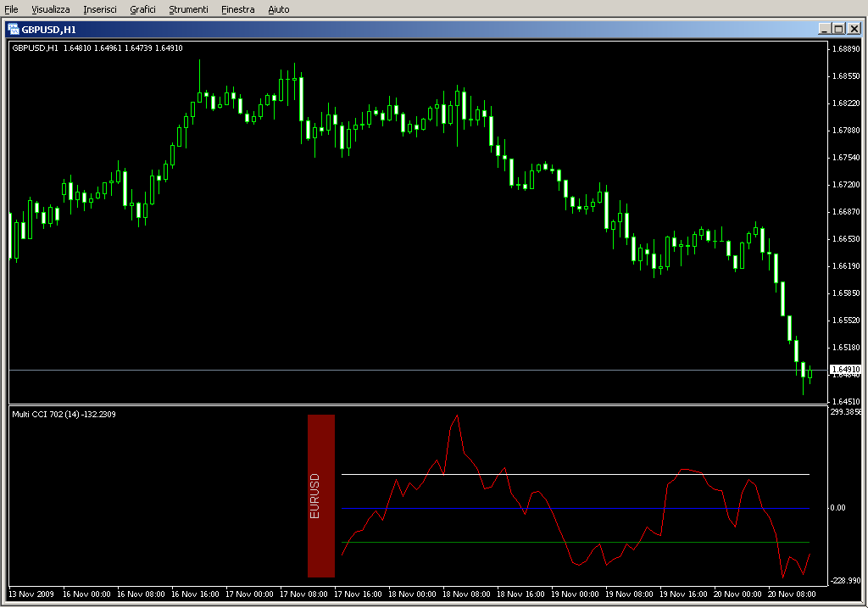Maximize the GBPUSD,H1 chart window
Image resolution: width=868 pixels, height=608 pixels.
pyautogui.click(x=838, y=29)
